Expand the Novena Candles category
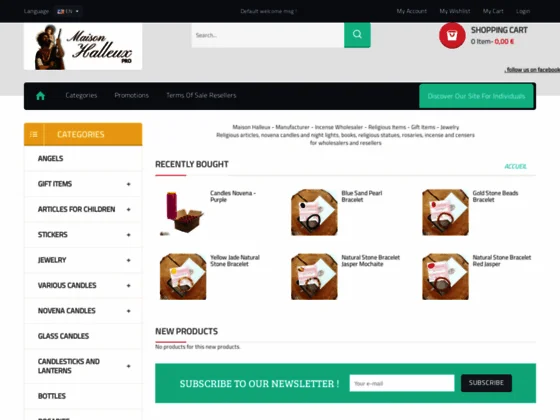 [129, 311]
